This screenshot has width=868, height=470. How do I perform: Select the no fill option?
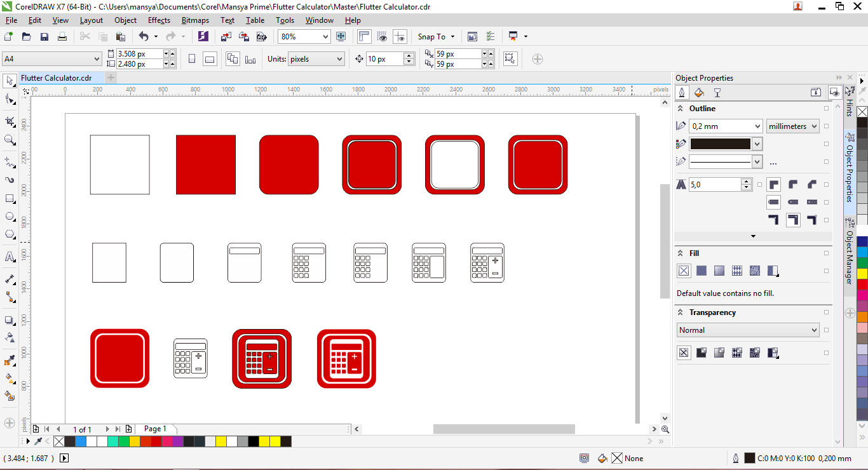tap(684, 271)
